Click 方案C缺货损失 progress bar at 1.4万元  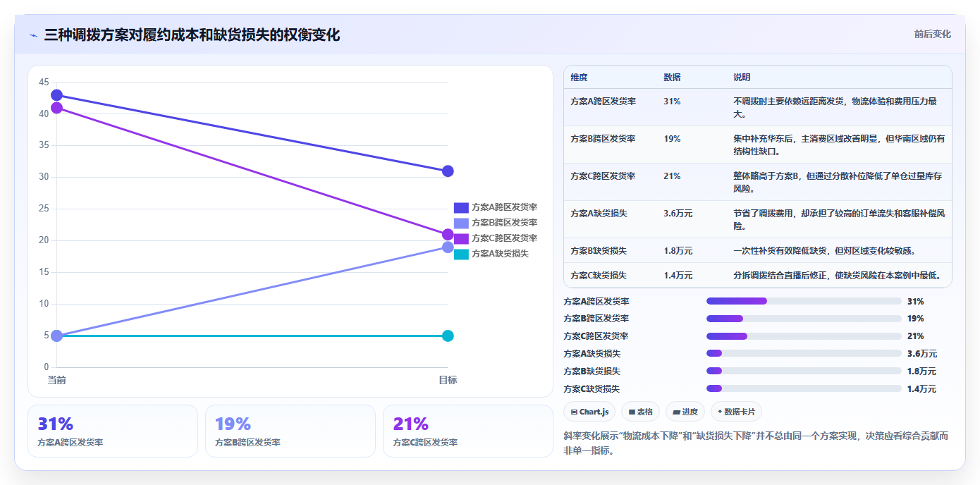[x=804, y=388]
